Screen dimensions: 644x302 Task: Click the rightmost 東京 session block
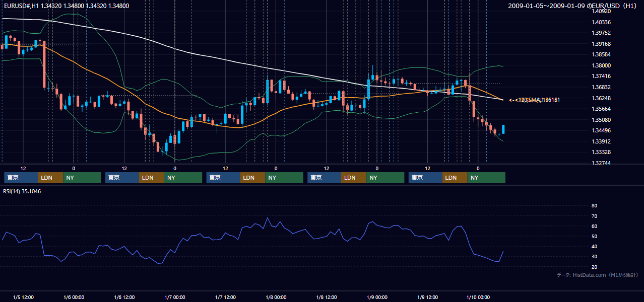[x=425, y=178]
